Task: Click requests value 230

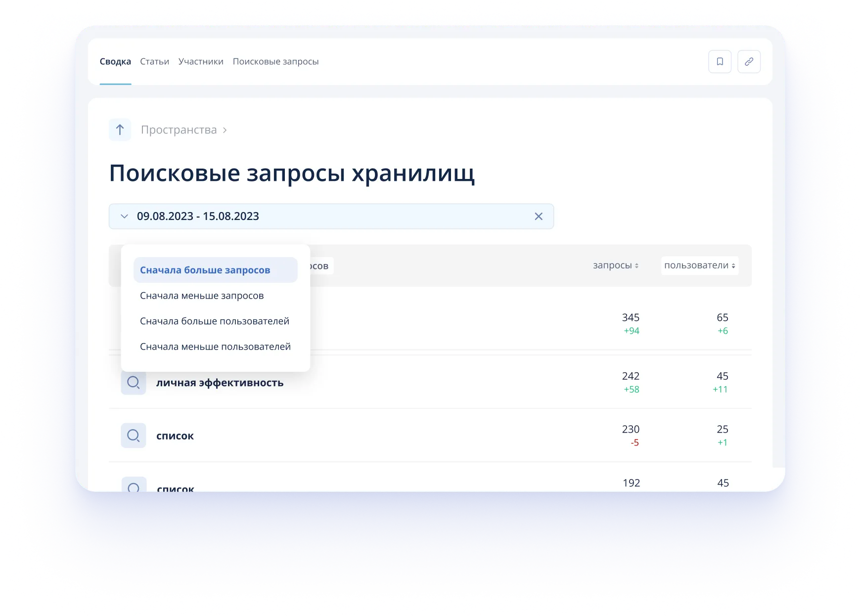Action: [x=631, y=429]
